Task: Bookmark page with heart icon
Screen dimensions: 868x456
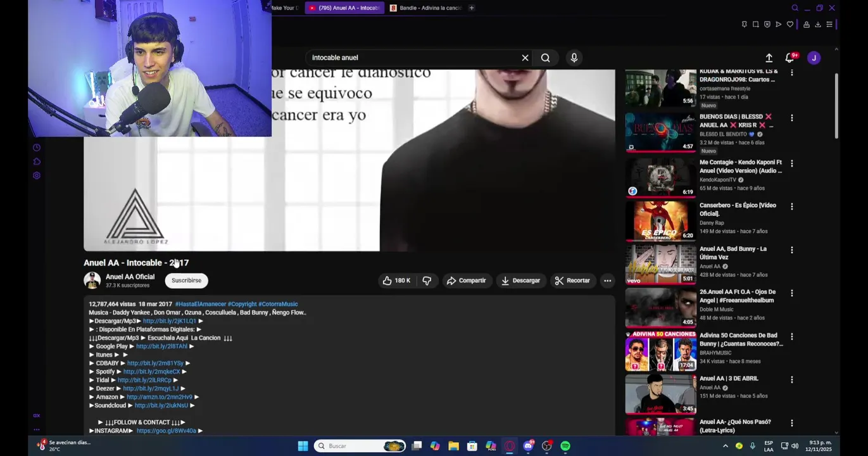Action: (x=789, y=24)
